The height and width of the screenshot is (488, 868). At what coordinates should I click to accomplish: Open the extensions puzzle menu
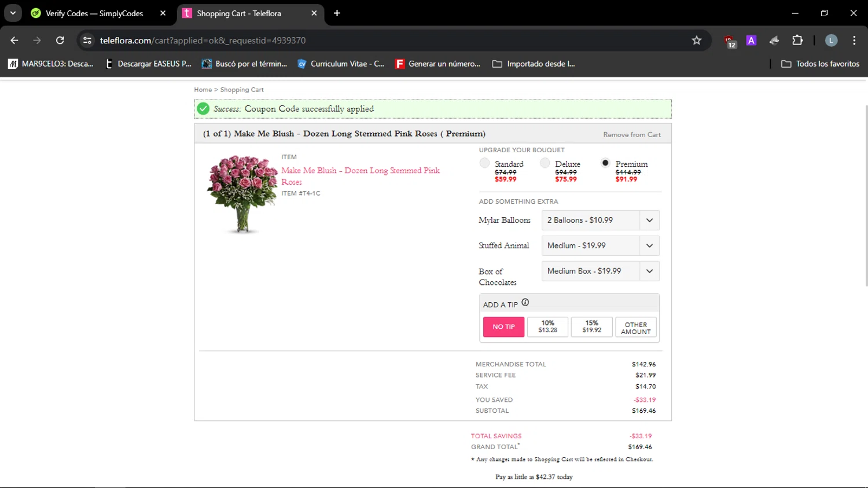click(x=797, y=41)
